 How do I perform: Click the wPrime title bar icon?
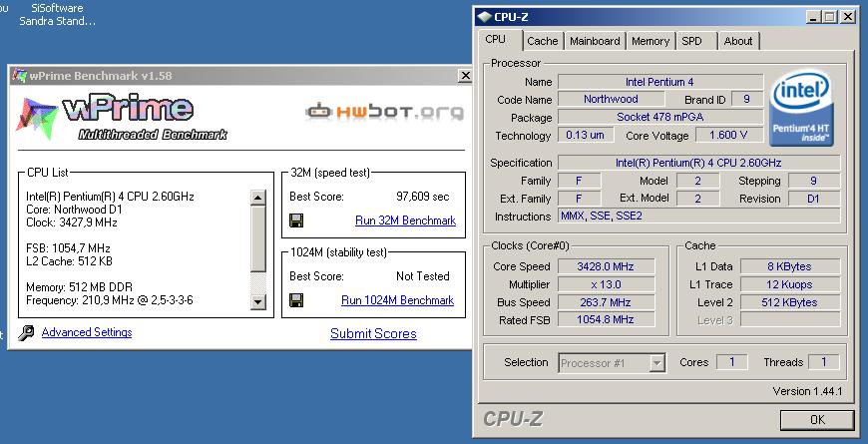click(x=19, y=76)
